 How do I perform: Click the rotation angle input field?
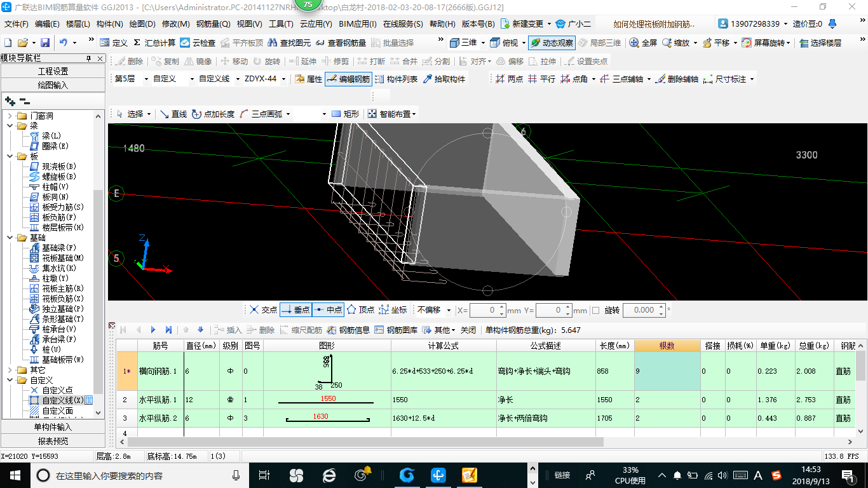click(639, 310)
